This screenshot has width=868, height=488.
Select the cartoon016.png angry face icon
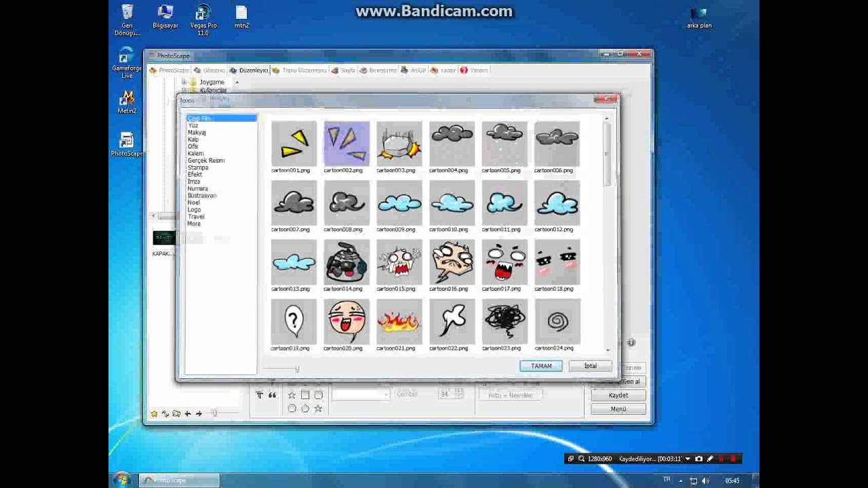452,262
